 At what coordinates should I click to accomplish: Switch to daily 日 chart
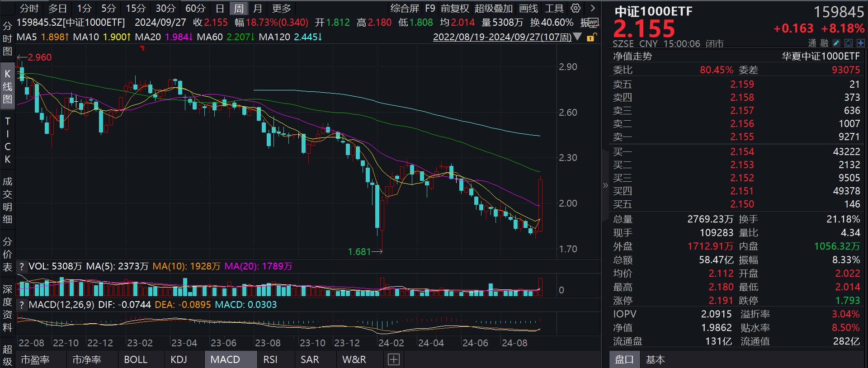pyautogui.click(x=220, y=8)
